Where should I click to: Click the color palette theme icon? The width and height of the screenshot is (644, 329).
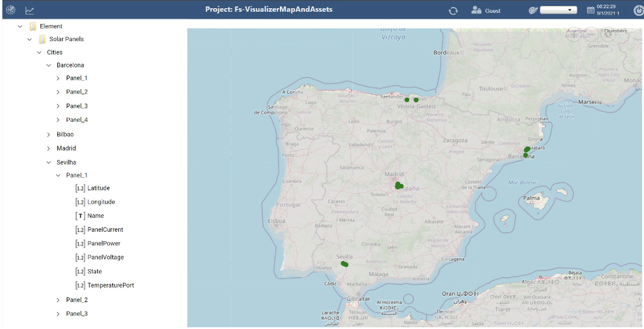(533, 11)
